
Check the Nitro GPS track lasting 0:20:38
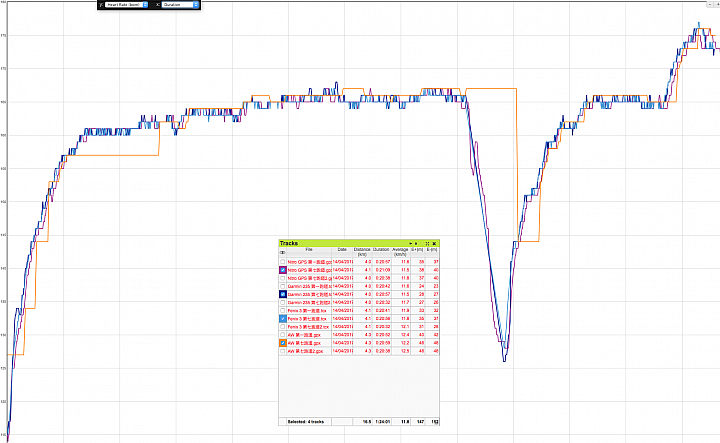(282, 278)
